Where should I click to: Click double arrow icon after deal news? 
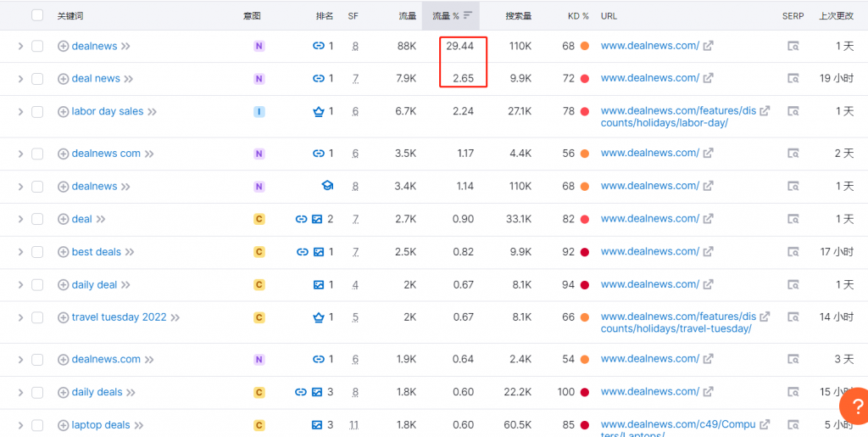click(129, 79)
